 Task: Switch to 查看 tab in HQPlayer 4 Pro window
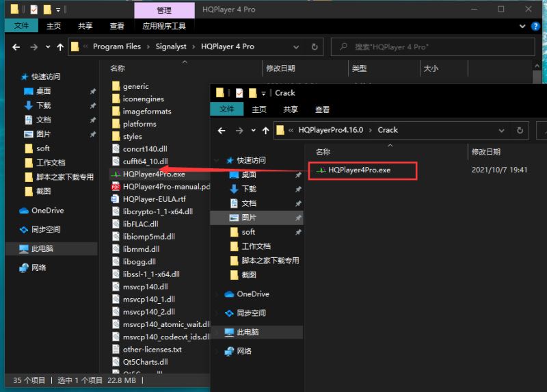tap(117, 26)
